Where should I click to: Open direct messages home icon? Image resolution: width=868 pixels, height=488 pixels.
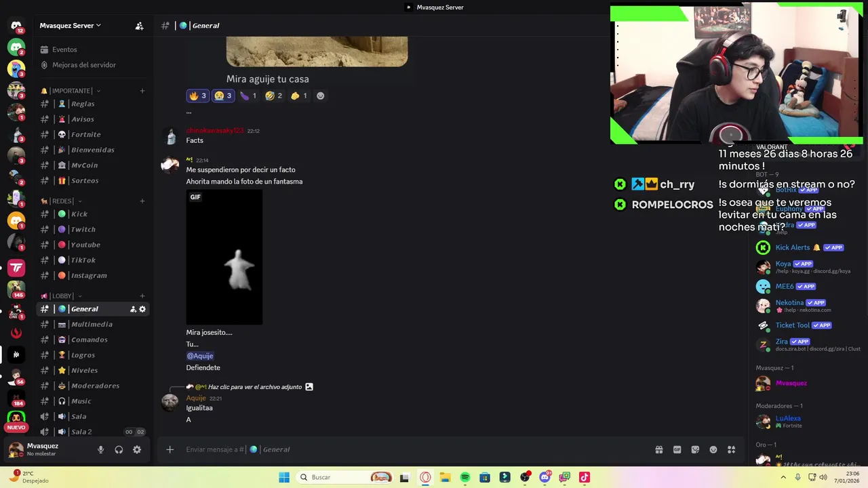tap(16, 26)
